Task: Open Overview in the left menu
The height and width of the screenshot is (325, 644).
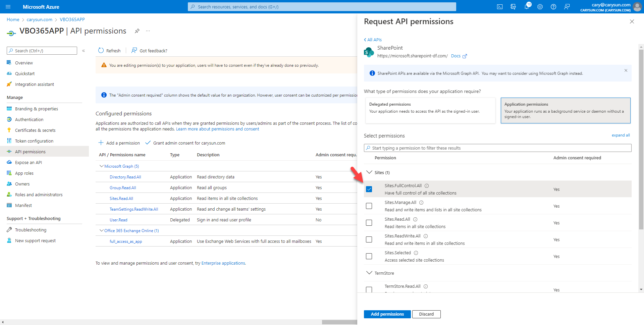Action: (24, 63)
